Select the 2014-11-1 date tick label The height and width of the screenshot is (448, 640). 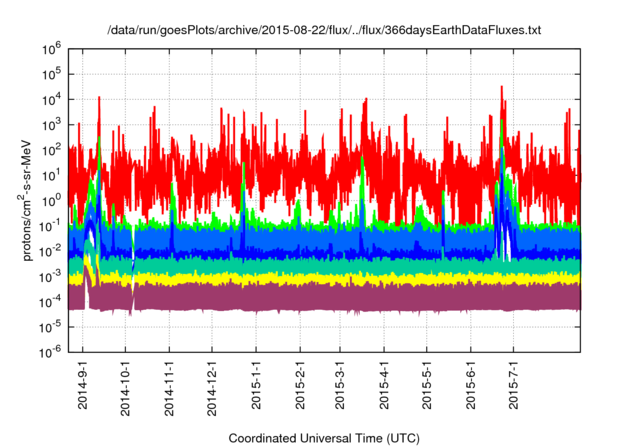coord(169,389)
